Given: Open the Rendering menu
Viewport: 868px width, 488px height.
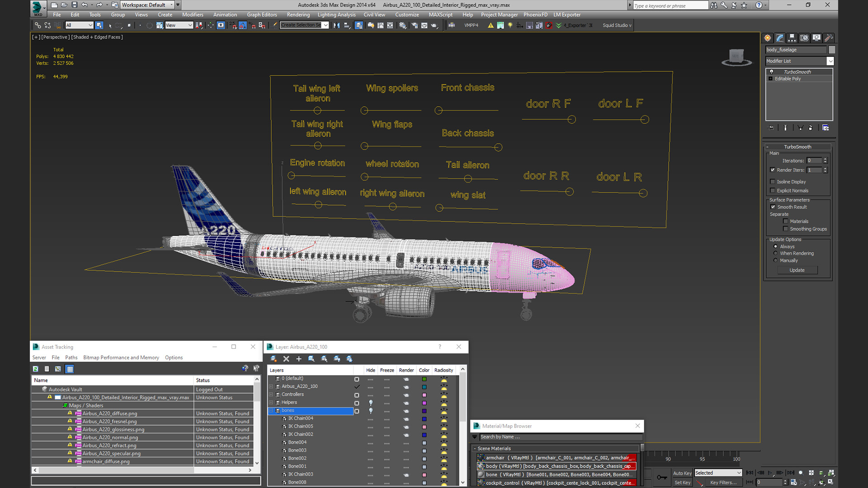Looking at the screenshot, I should coord(298,15).
